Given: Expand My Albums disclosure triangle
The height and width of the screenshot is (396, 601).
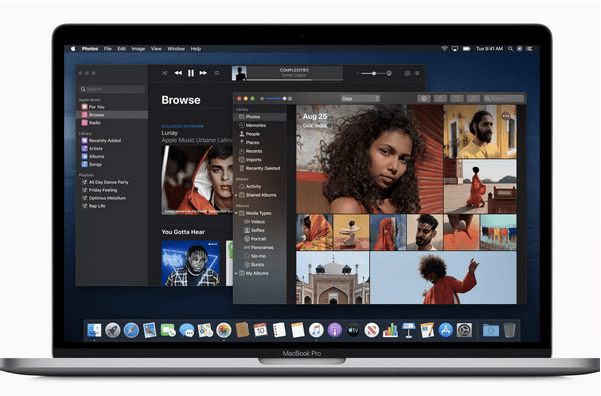Looking at the screenshot, I should (x=236, y=273).
